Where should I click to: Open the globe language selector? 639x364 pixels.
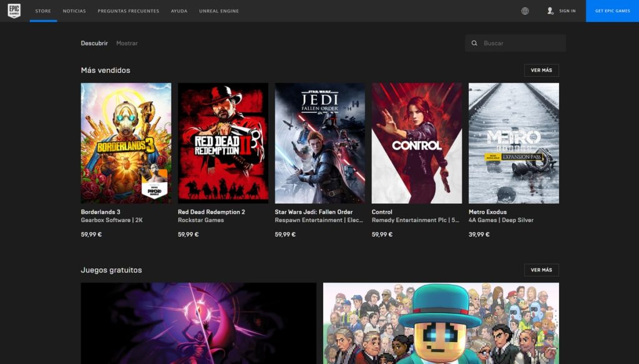click(525, 11)
